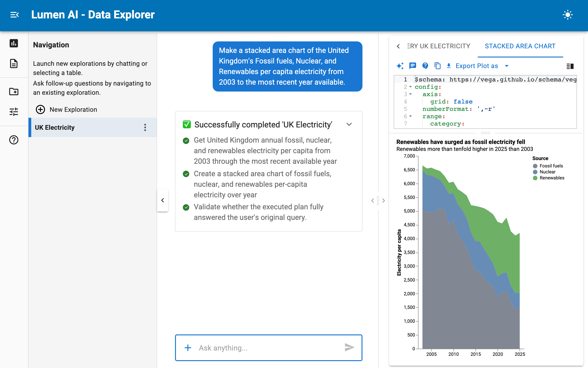The image size is (588, 368).
Task: Open the bar chart icon in the left rail
Action: click(x=14, y=43)
